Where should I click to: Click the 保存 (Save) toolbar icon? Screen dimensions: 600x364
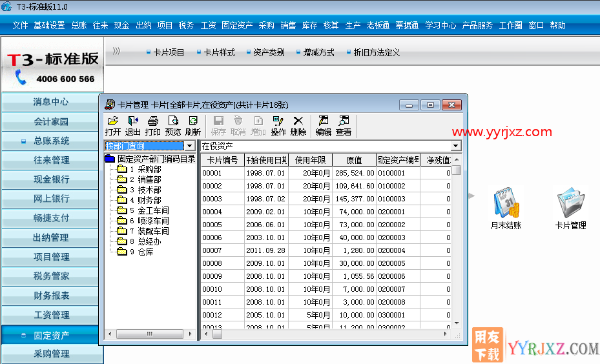tap(218, 126)
